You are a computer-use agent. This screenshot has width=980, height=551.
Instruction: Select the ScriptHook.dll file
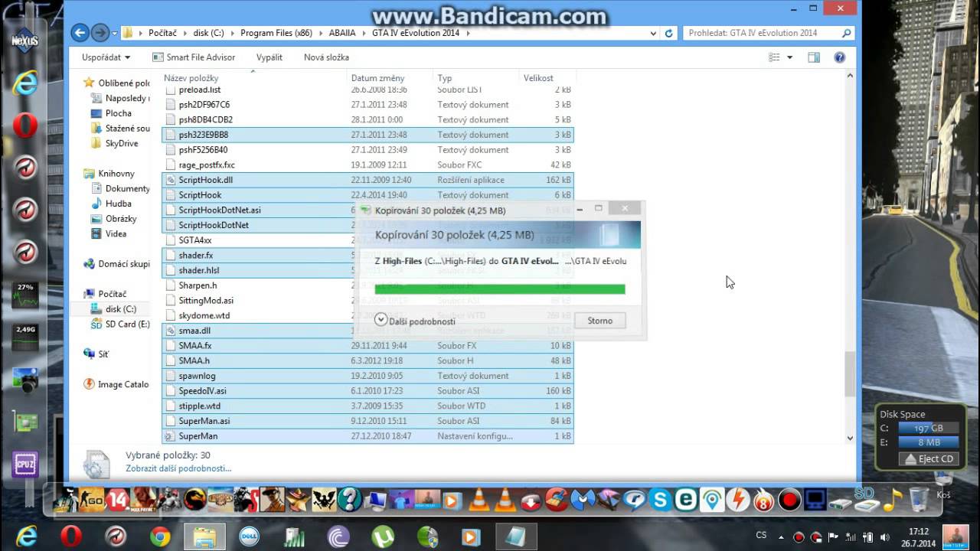pos(367,180)
